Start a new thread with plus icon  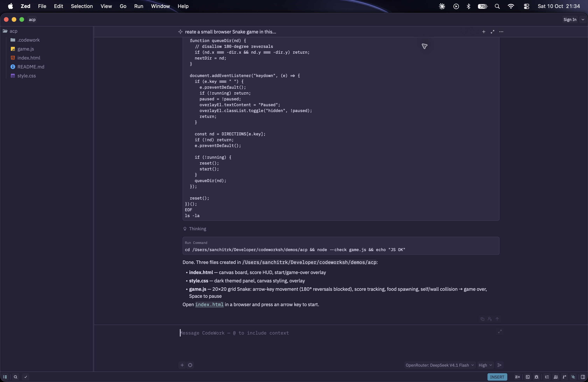[x=484, y=32]
